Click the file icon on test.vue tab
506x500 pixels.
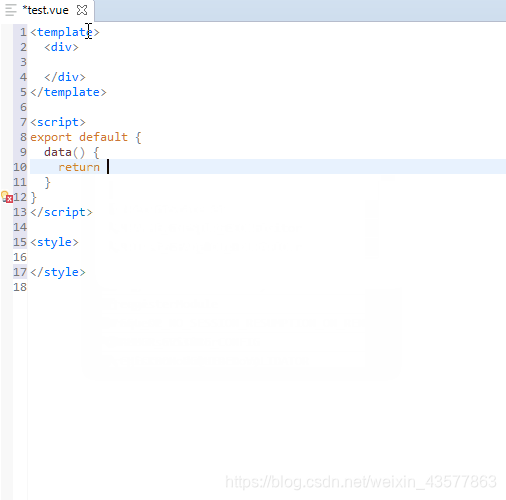click(x=11, y=10)
